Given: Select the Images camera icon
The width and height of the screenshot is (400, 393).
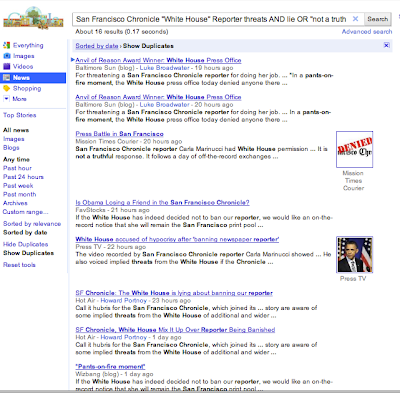Looking at the screenshot, I should coord(6,56).
